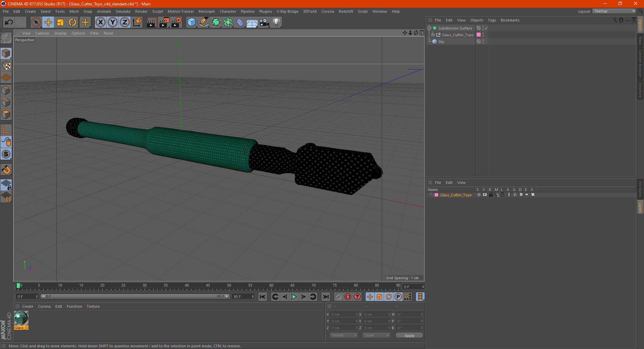Image resolution: width=644 pixels, height=349 pixels.
Task: Click Apply button in coordinates panel
Action: (409, 336)
